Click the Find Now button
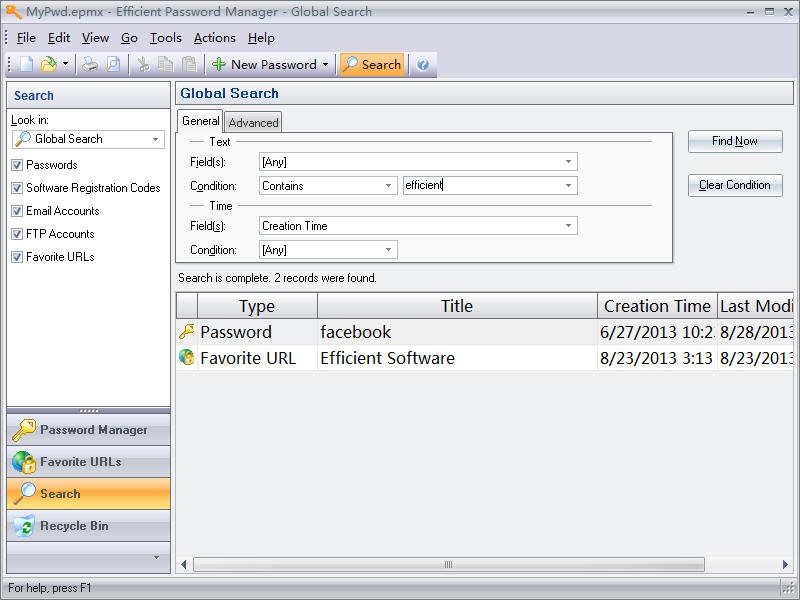 (735, 141)
